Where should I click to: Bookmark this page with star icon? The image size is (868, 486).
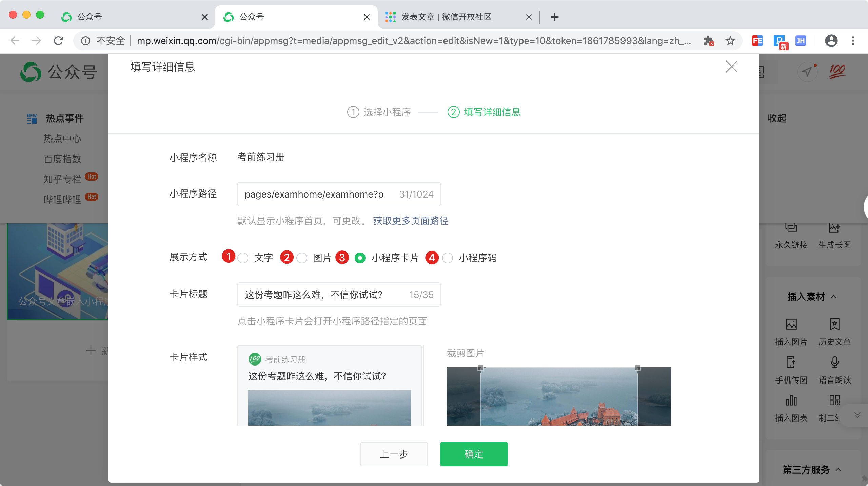click(x=730, y=41)
